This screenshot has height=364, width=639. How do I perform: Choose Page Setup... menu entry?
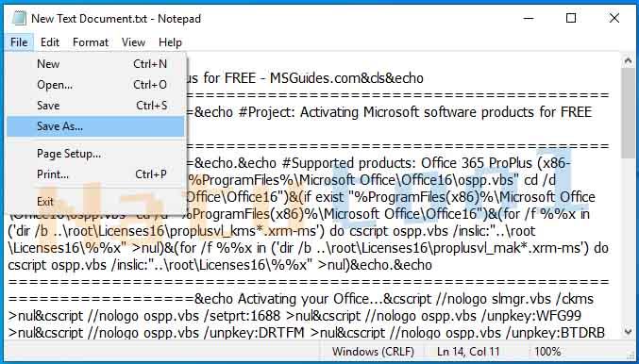pyautogui.click(x=95, y=154)
